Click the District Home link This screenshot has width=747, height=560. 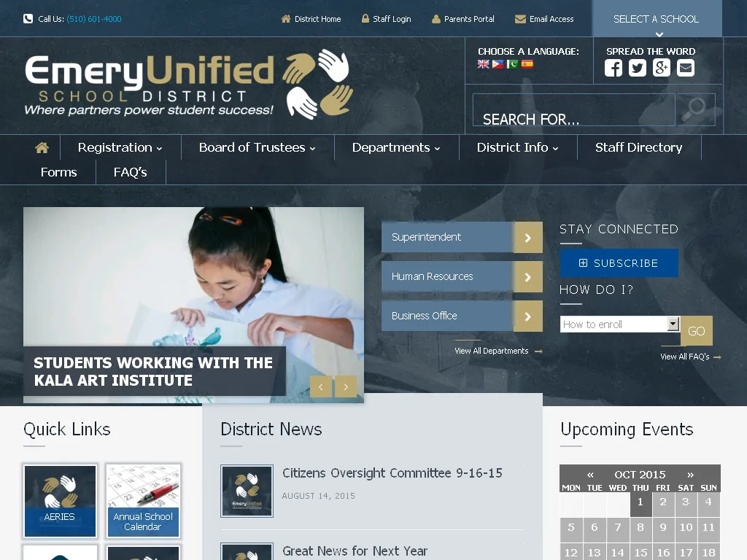[318, 19]
